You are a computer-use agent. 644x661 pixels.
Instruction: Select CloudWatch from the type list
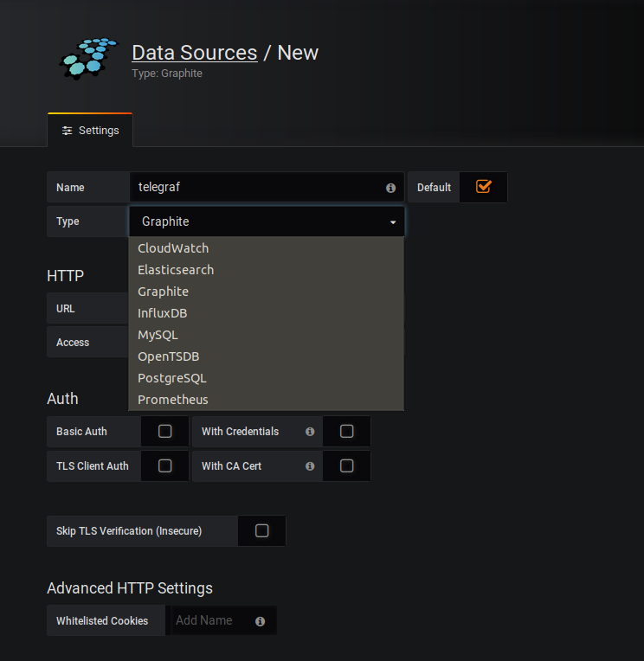266,248
